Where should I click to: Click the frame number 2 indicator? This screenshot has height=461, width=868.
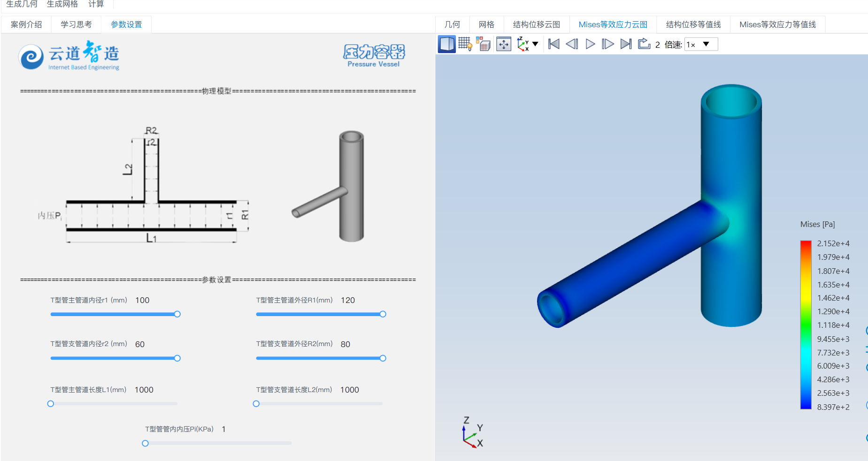[657, 45]
